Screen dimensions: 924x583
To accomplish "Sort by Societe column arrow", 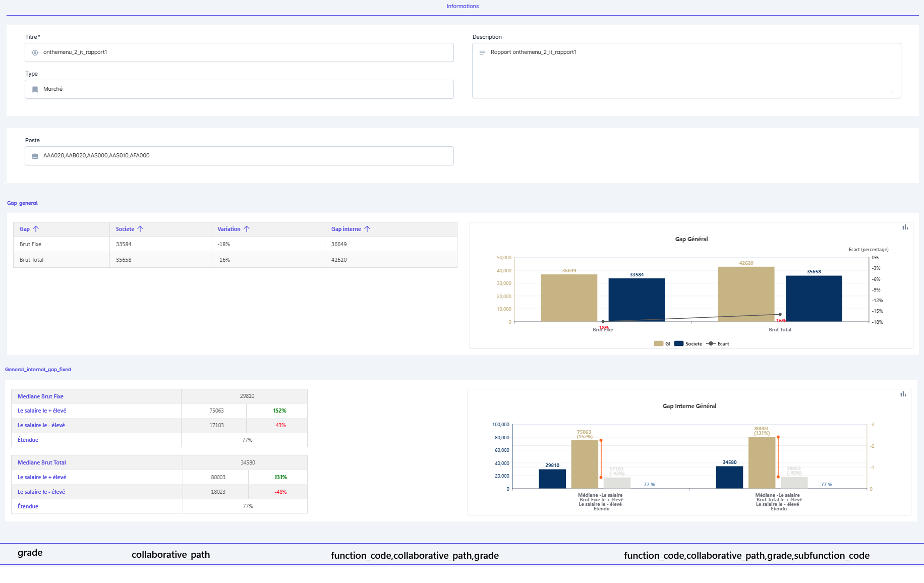I will (x=140, y=229).
